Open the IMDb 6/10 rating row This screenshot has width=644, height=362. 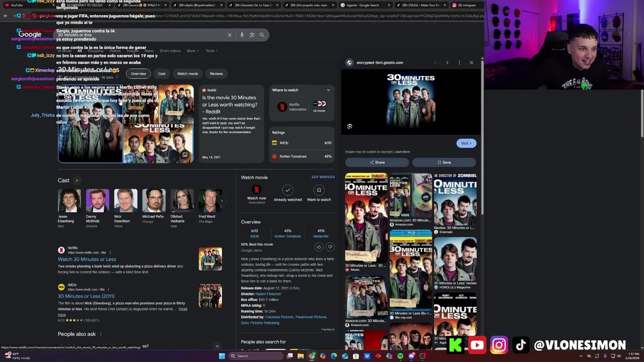[x=302, y=143]
